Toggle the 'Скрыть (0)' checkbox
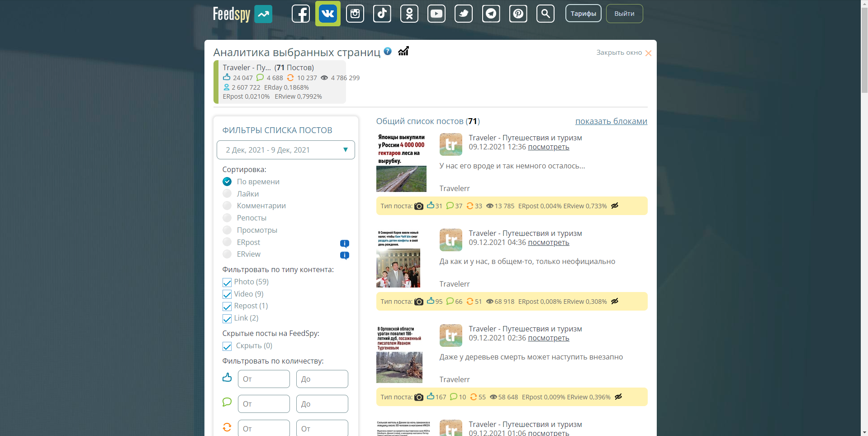The height and width of the screenshot is (436, 868). [227, 346]
